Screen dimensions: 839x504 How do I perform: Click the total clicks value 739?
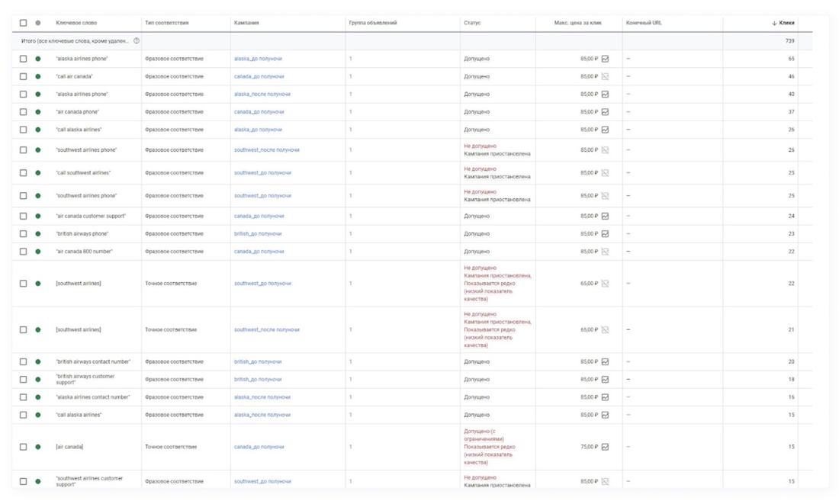pyautogui.click(x=789, y=40)
